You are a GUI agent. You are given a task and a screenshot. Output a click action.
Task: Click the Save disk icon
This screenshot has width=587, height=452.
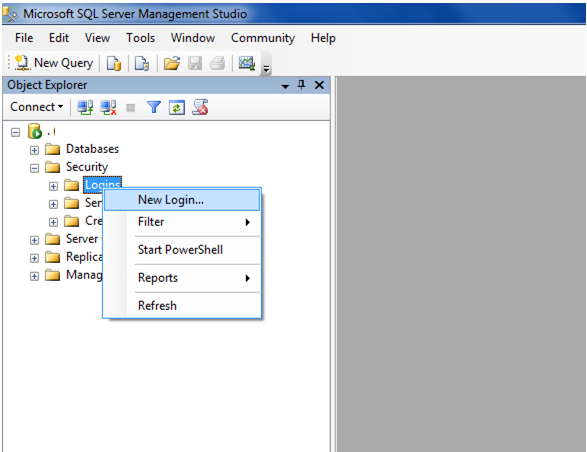(x=195, y=63)
